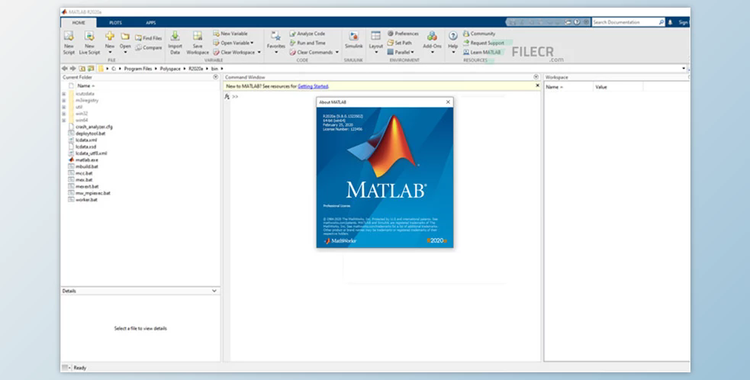Click Polyspace in address path
Image resolution: width=750 pixels, height=380 pixels.
click(x=170, y=69)
